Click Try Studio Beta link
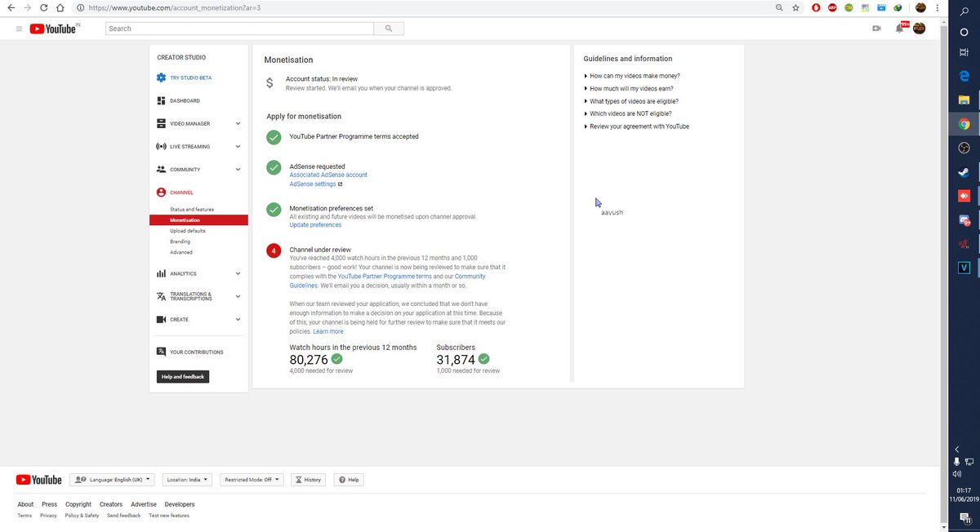 click(x=190, y=78)
